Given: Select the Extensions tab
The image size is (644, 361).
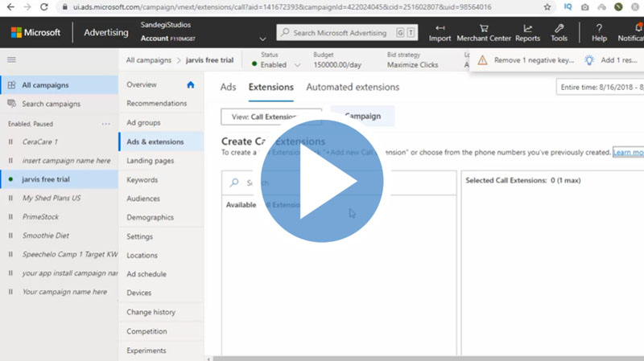Looking at the screenshot, I should tap(271, 87).
